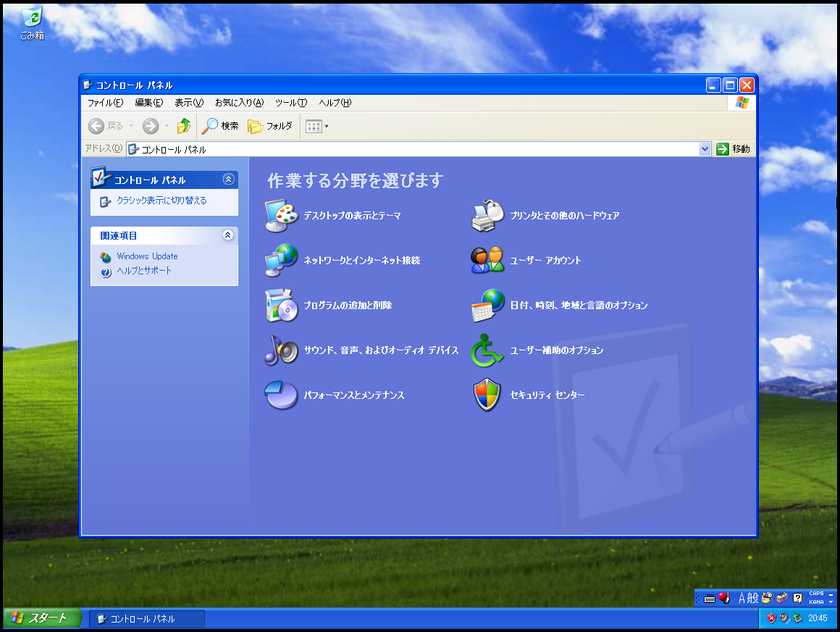This screenshot has height=632, width=840.
Task: Click the ネットワークとインターネット接続 text link
Action: tap(362, 261)
